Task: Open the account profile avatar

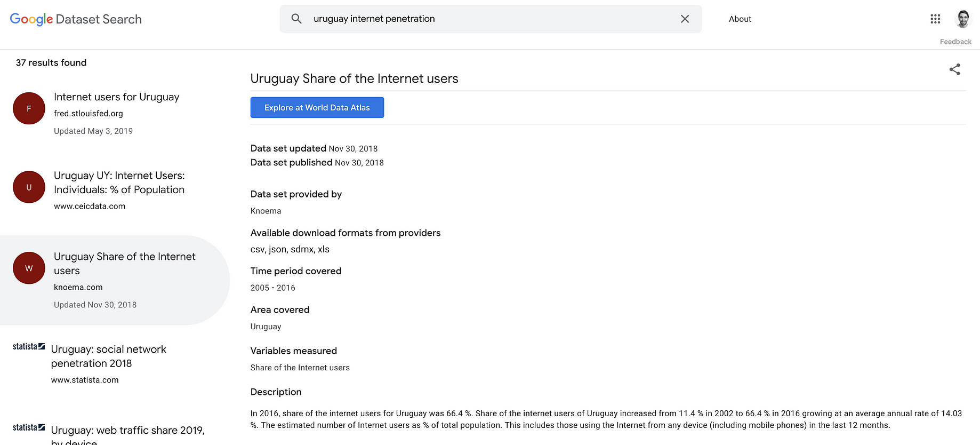Action: click(963, 19)
